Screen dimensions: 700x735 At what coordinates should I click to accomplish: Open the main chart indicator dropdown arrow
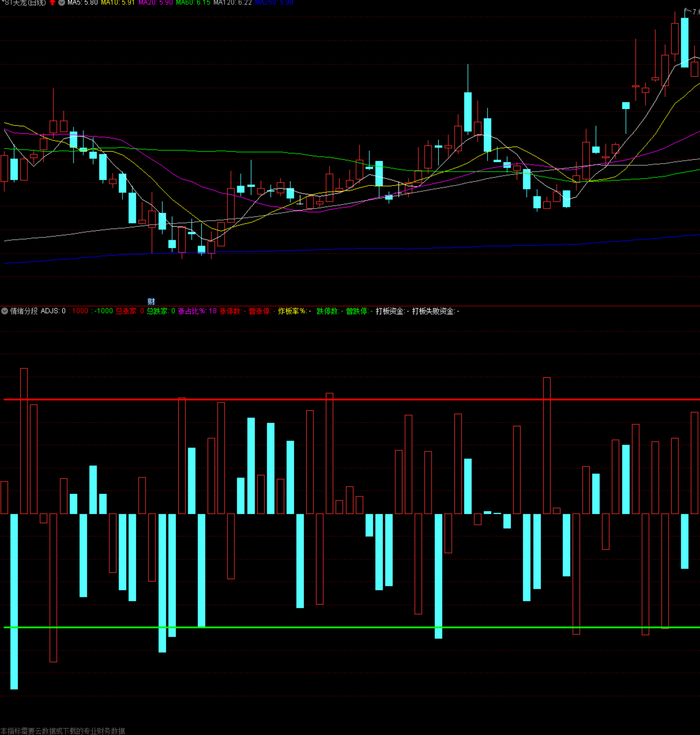62,2
